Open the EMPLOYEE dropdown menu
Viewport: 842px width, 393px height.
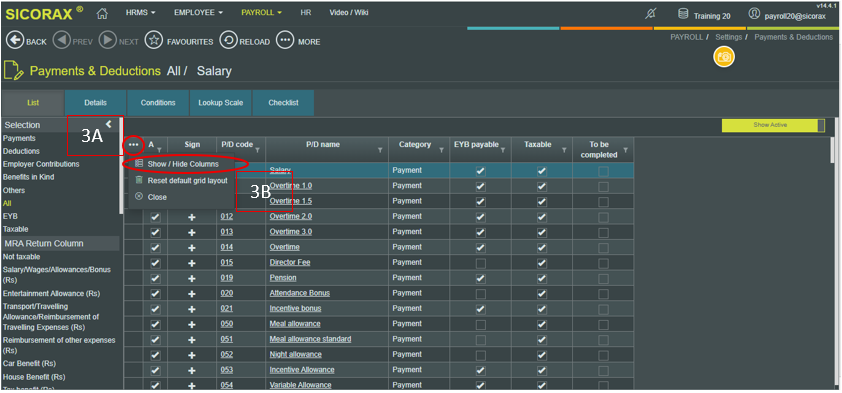click(x=199, y=12)
